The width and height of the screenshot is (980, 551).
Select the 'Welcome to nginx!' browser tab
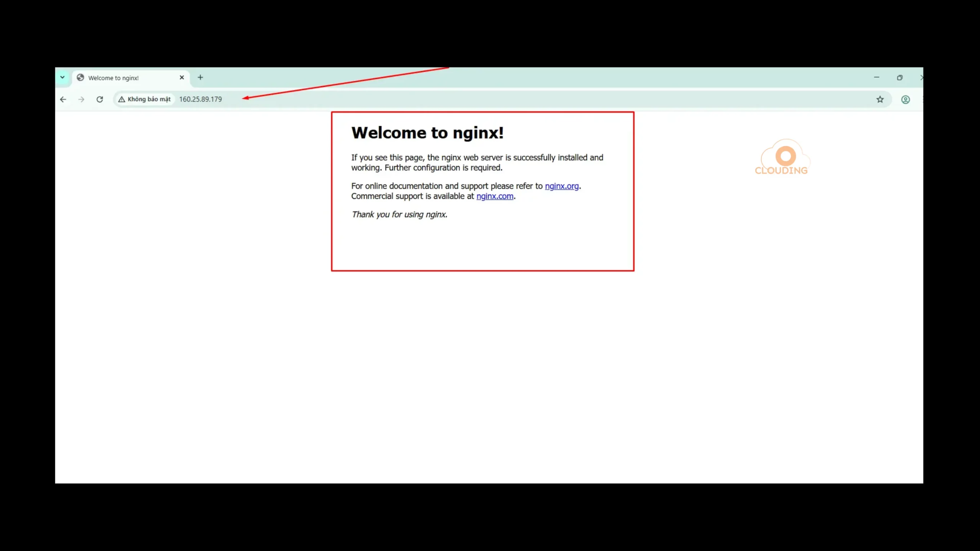pos(131,78)
